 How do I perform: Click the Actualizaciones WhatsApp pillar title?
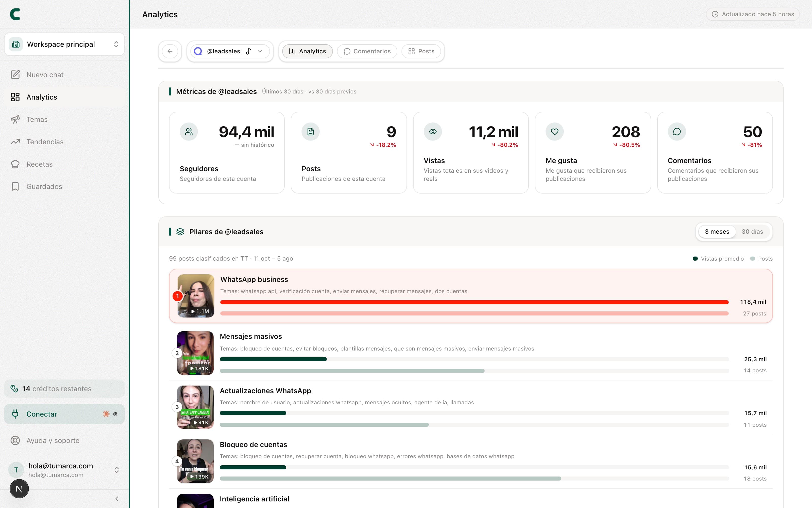(x=265, y=391)
